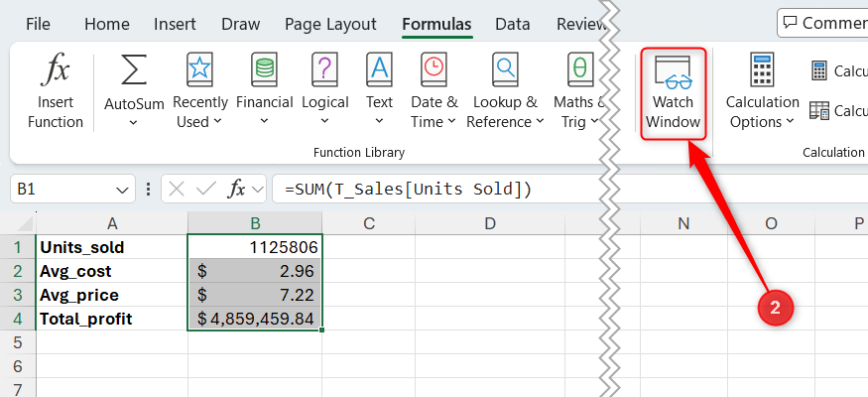The width and height of the screenshot is (868, 397).
Task: Open the File menu
Action: tap(38, 25)
